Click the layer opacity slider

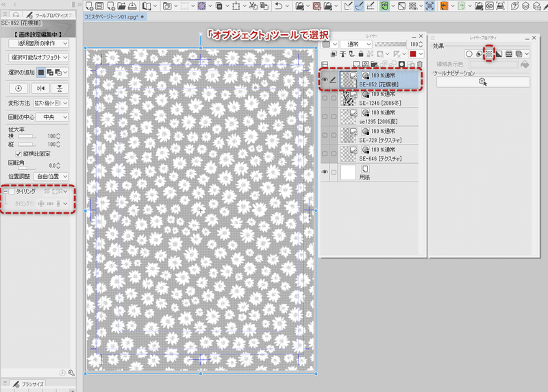coord(390,44)
